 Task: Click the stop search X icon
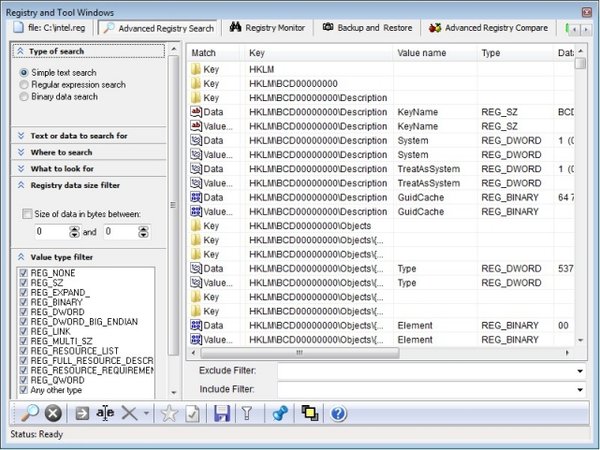pos(53,413)
